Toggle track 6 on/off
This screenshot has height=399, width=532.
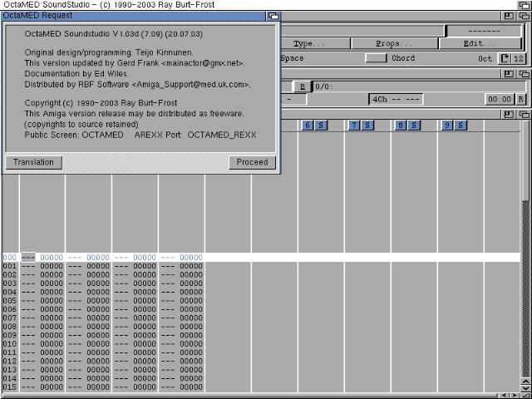tap(307, 126)
